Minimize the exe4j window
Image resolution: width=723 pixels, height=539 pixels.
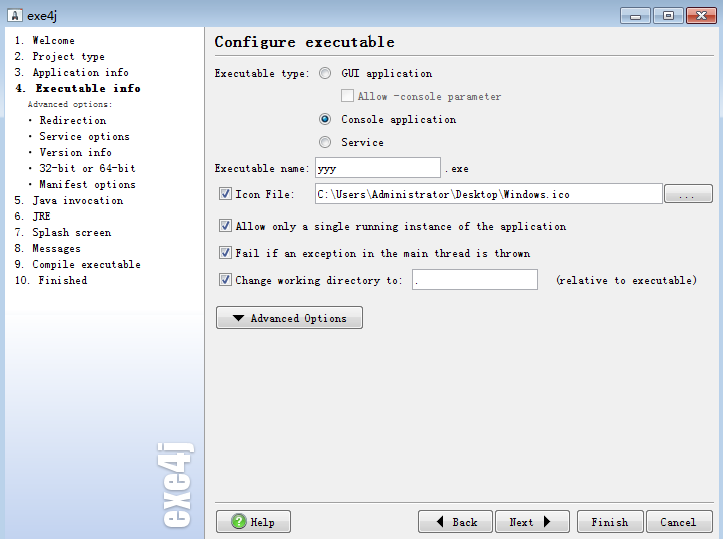(635, 16)
